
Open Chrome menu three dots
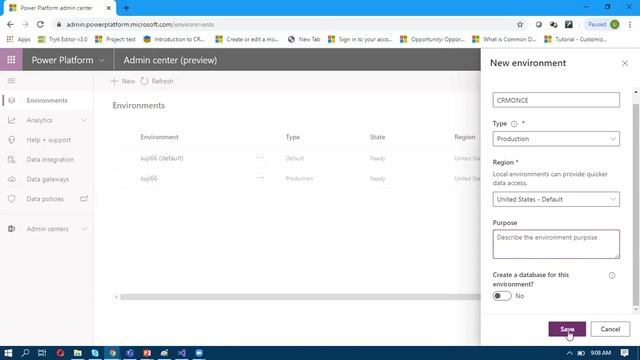pos(630,24)
